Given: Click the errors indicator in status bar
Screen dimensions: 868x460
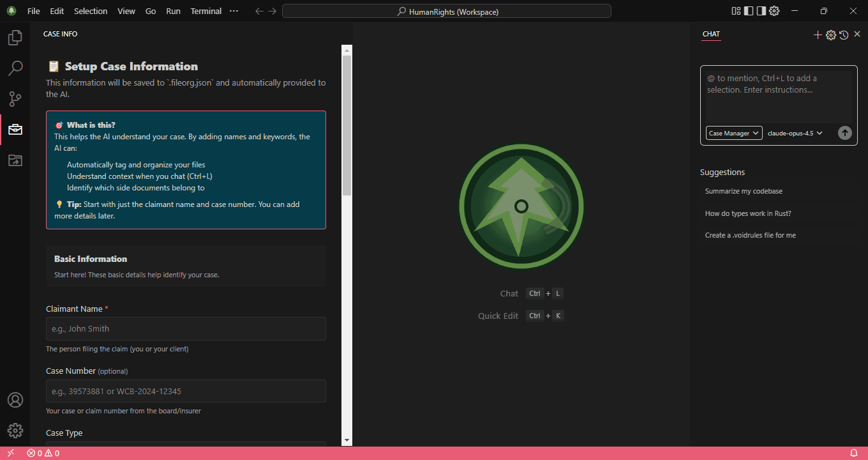Looking at the screenshot, I should click(x=36, y=452).
